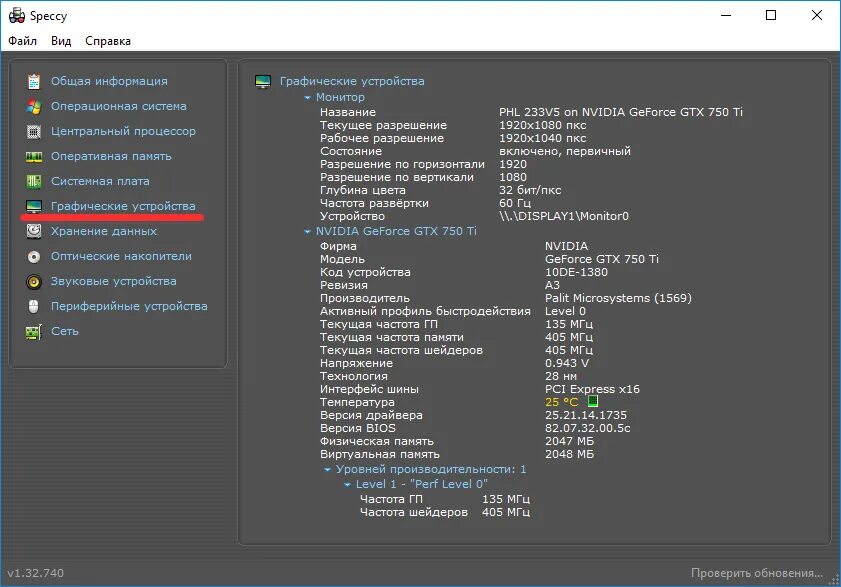The height and width of the screenshot is (587, 841).
Task: Open the Файл menu
Action: 23,41
